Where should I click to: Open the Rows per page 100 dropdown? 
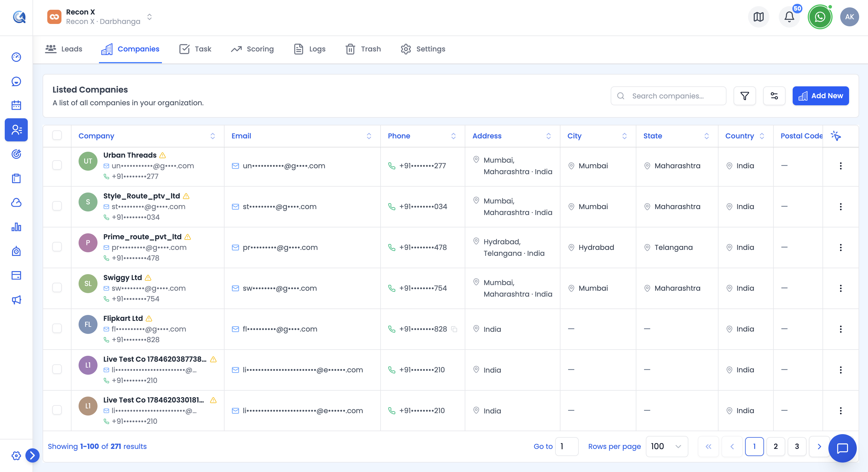[667, 447]
